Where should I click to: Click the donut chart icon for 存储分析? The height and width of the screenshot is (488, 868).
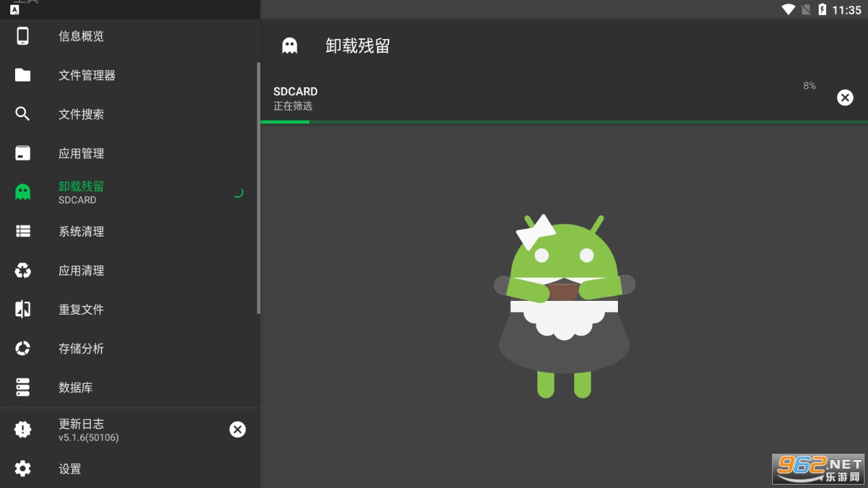click(23, 348)
